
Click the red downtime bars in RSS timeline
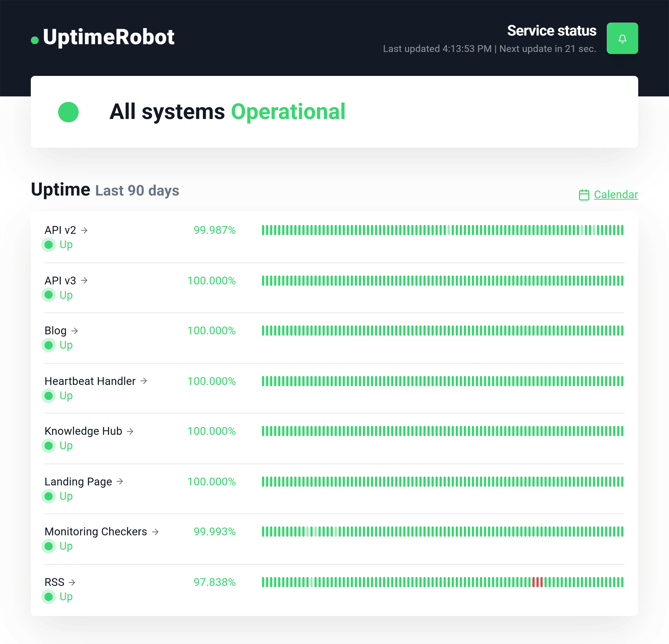[538, 582]
